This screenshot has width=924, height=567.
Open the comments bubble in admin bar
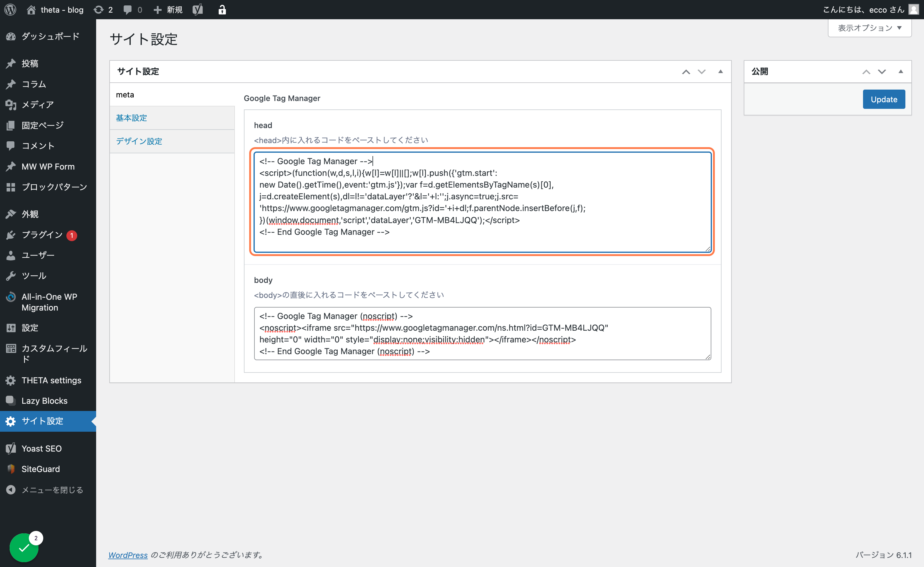pyautogui.click(x=133, y=9)
